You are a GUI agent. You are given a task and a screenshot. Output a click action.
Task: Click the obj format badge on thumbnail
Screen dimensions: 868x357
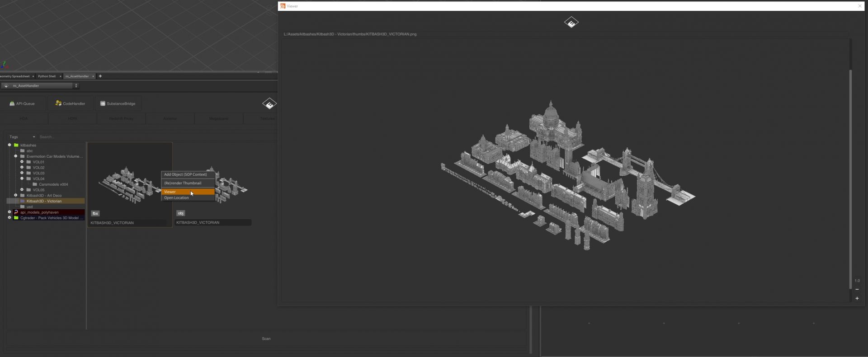[x=180, y=213]
